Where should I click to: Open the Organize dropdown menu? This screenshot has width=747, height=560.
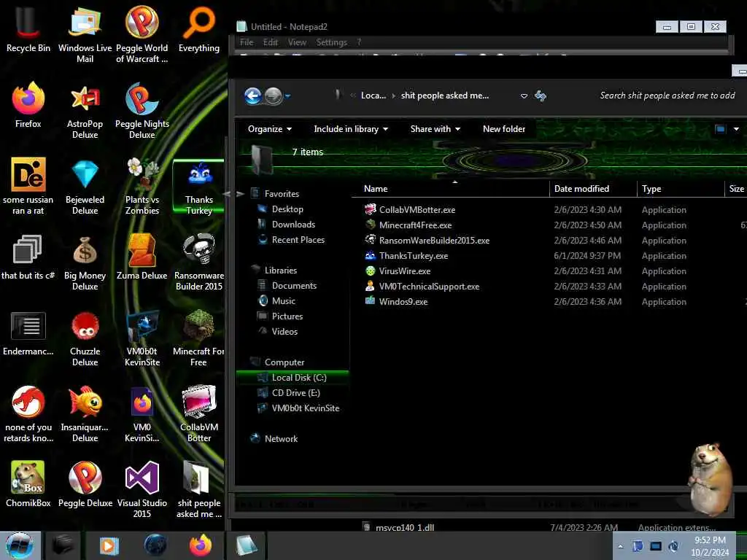(270, 129)
